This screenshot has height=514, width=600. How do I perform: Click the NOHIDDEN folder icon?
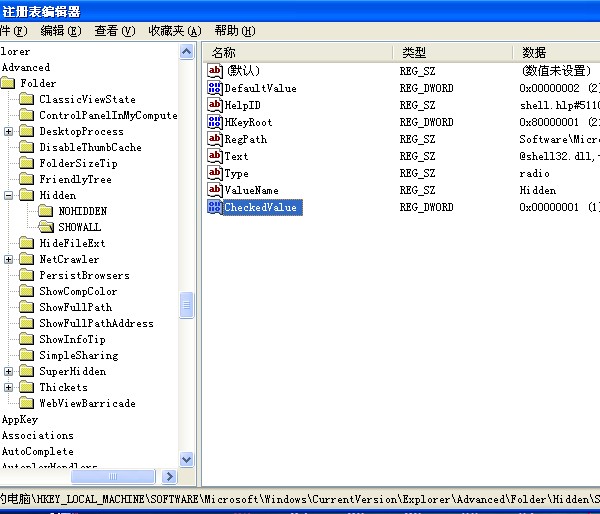pyautogui.click(x=46, y=211)
